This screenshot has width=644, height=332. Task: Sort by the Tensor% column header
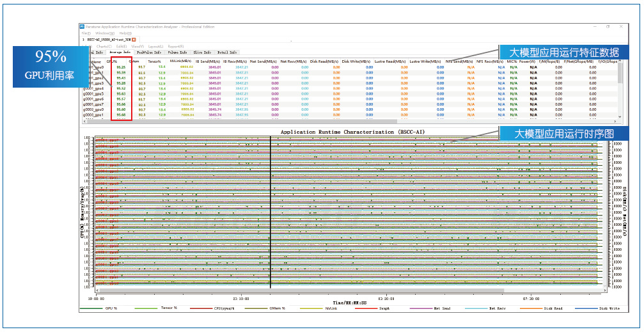tap(154, 61)
